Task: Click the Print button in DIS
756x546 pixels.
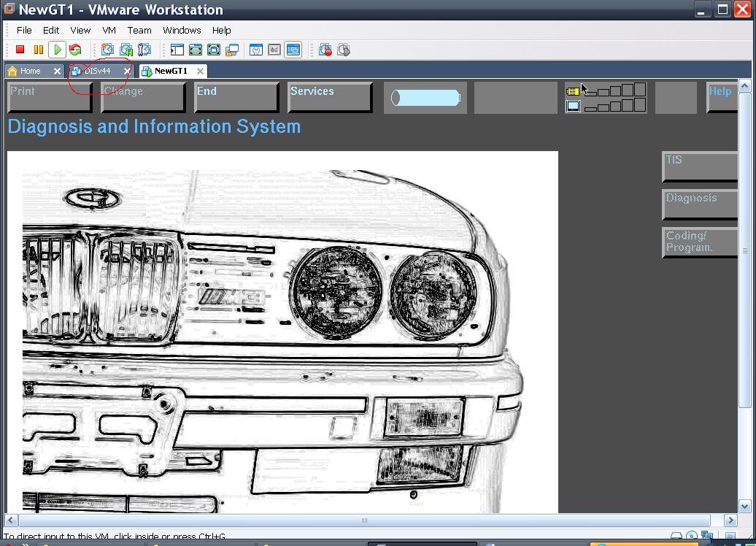Action: pyautogui.click(x=50, y=97)
